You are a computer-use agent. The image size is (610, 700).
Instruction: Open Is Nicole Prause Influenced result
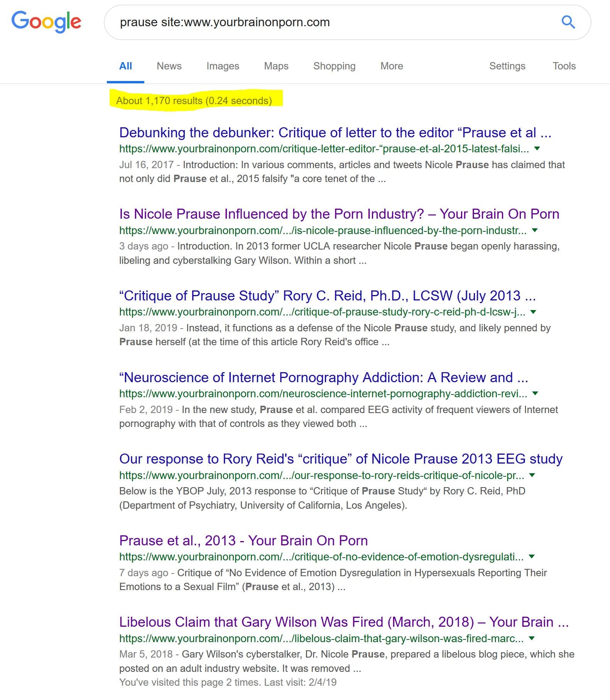coord(339,214)
